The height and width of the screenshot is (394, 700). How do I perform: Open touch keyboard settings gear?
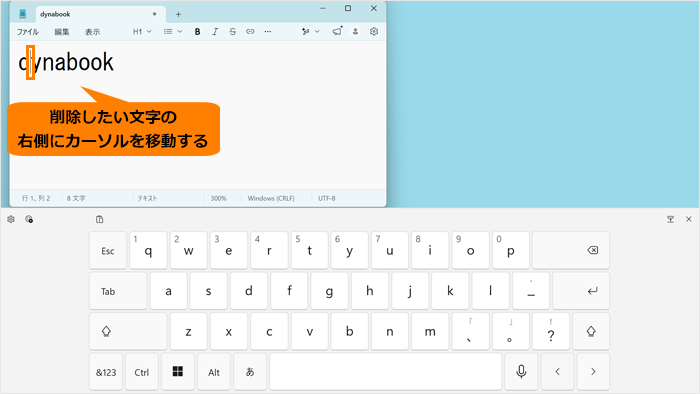(11, 219)
